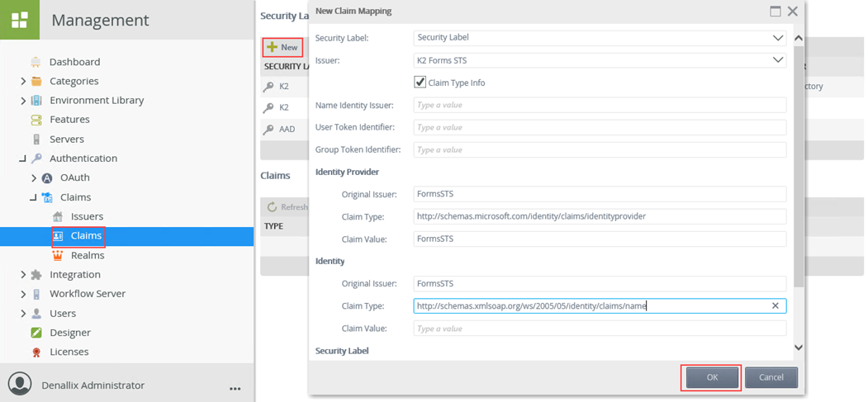The height and width of the screenshot is (402, 868).
Task: Open the user options ellipsis menu
Action: tap(235, 388)
